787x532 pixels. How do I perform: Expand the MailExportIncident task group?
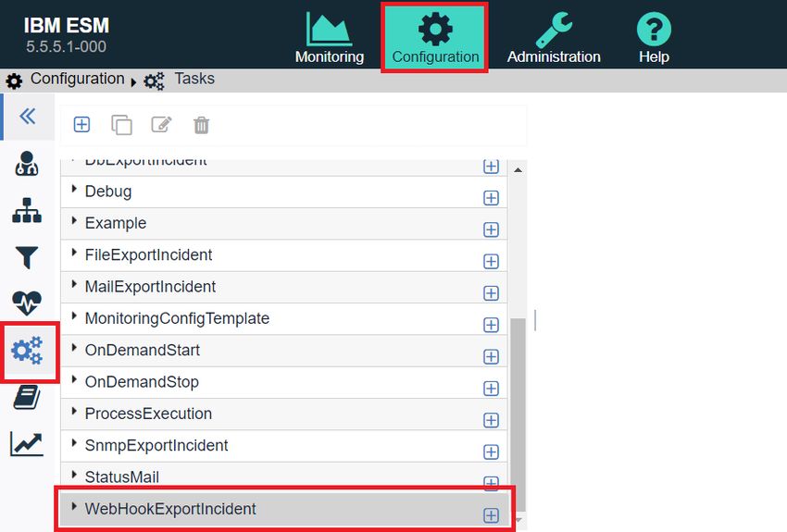[74, 284]
